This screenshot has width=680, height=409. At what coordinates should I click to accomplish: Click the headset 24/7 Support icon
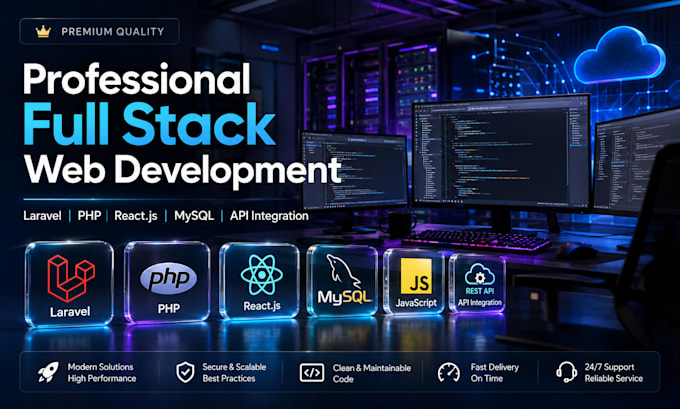(x=566, y=372)
